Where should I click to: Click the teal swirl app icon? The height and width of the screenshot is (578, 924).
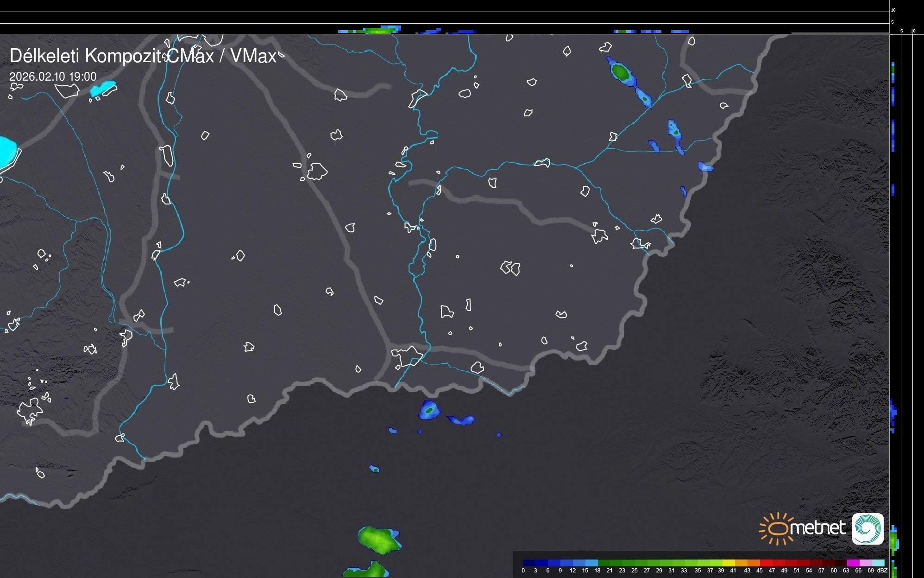tap(867, 528)
